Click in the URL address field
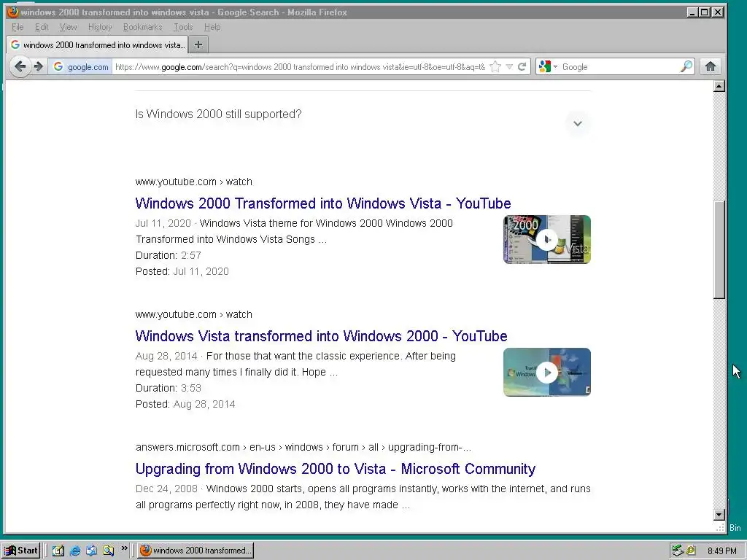747x560 pixels. click(300, 66)
